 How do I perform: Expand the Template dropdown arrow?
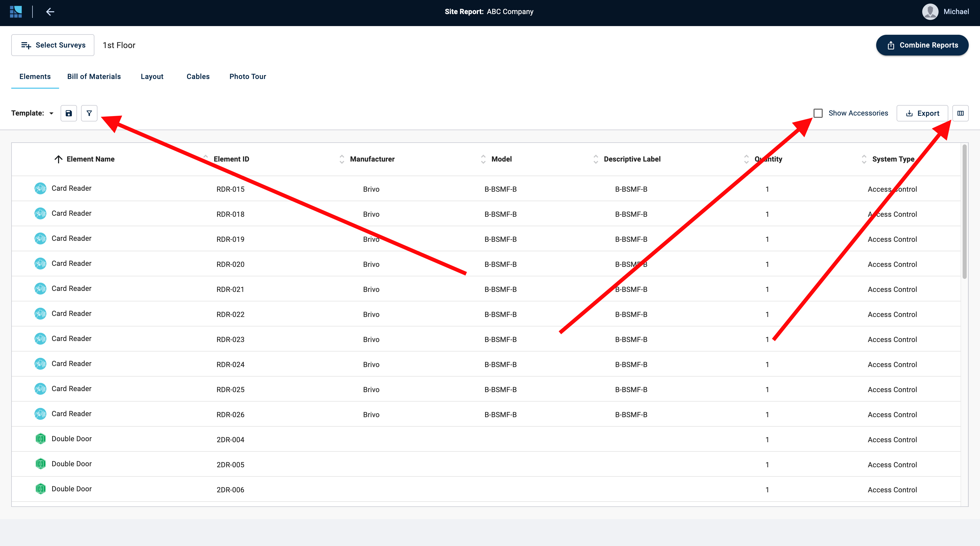click(51, 113)
